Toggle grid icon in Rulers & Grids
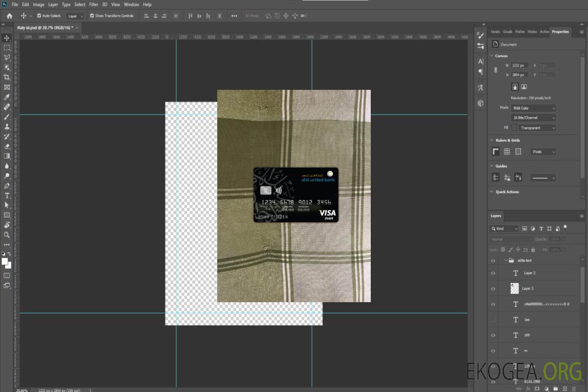 tap(507, 151)
